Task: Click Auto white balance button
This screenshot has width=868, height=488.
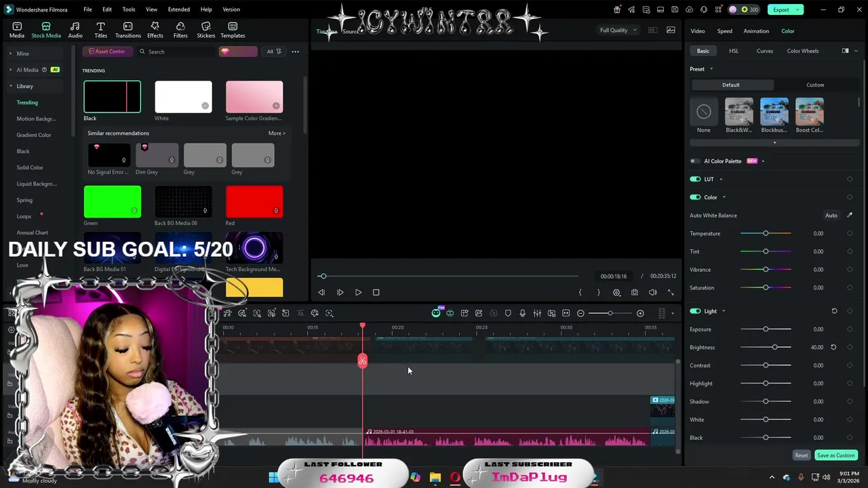Action: (x=831, y=216)
